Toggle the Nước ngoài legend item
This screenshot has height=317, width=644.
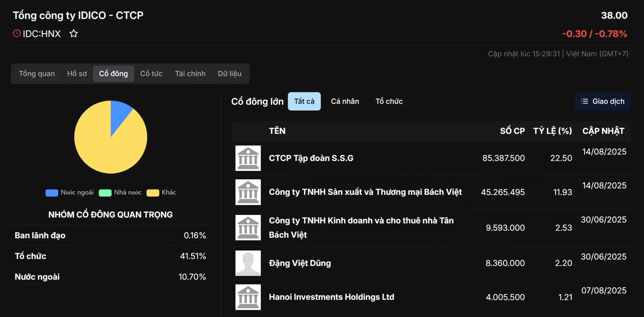[70, 193]
